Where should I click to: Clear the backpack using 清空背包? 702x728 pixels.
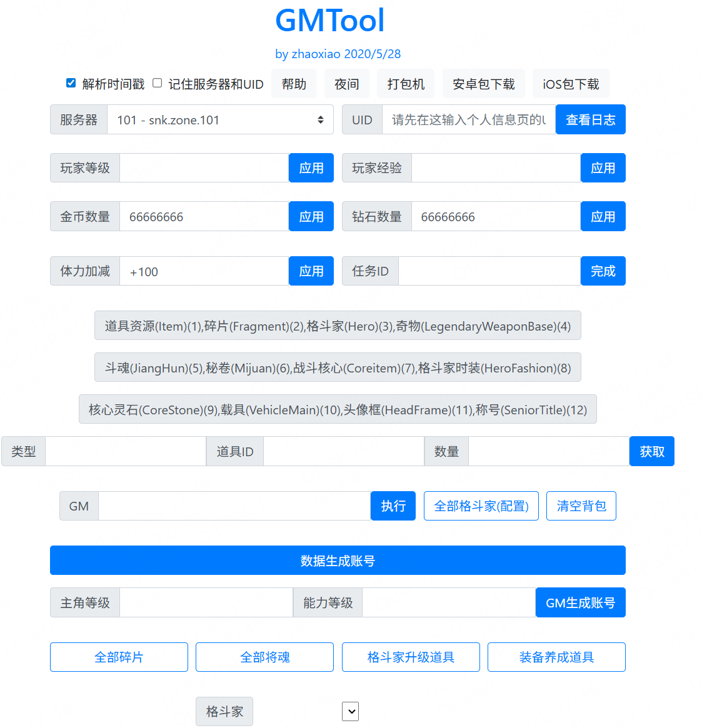coord(581,506)
